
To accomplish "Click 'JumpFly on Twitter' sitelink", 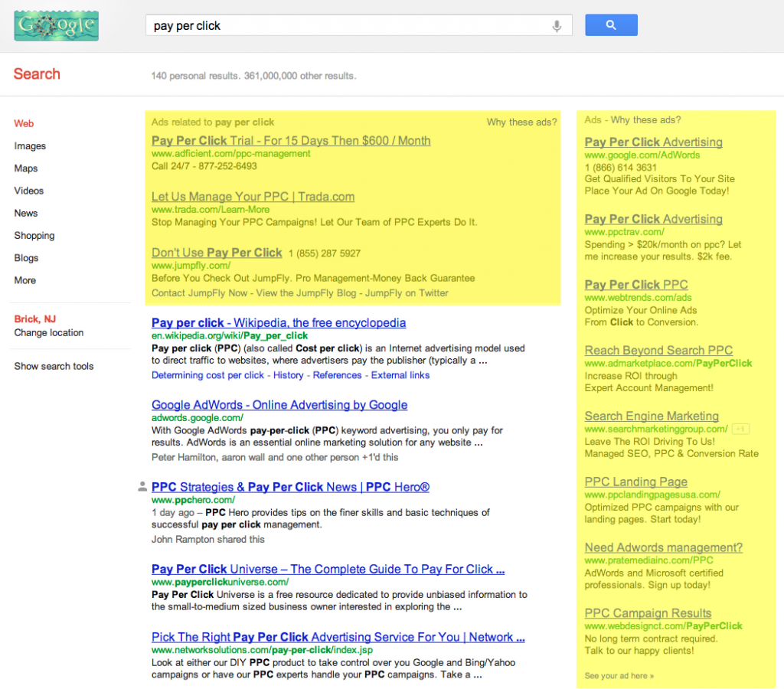I will 407,293.
